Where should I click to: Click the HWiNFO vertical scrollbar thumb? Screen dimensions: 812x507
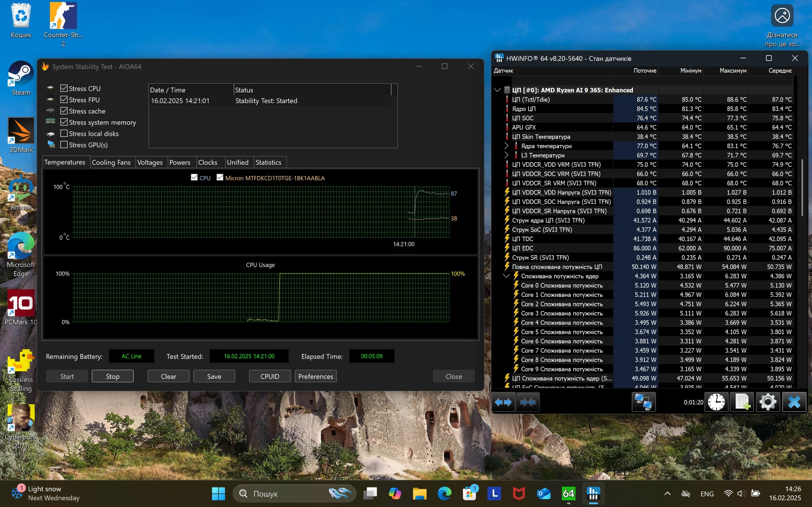[802, 188]
